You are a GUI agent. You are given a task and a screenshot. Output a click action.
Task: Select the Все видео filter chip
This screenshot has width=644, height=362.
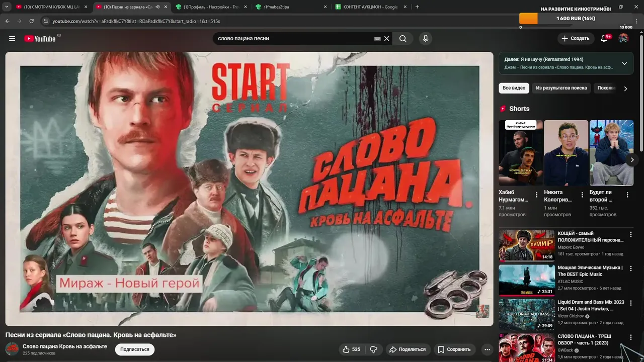click(x=514, y=88)
